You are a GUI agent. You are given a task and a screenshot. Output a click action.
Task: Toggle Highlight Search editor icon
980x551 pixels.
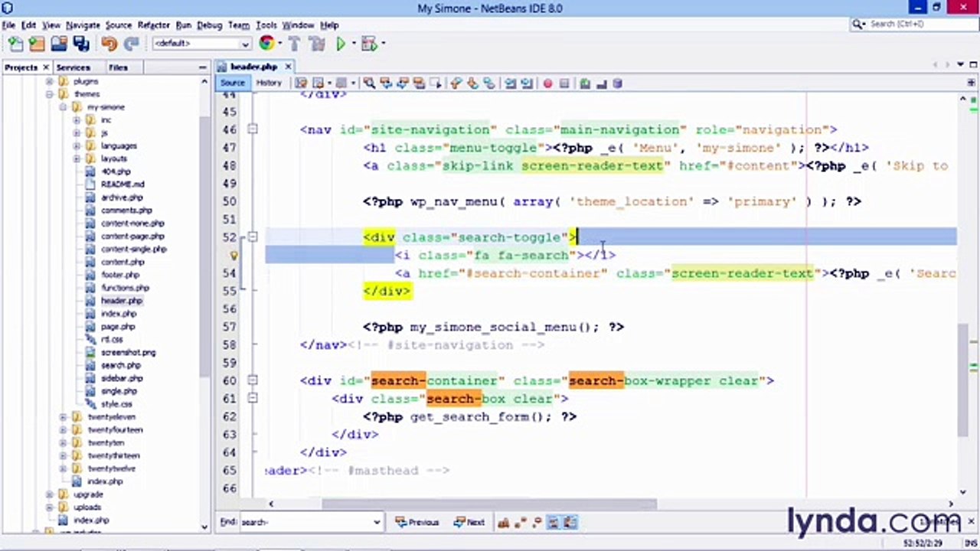click(x=419, y=83)
